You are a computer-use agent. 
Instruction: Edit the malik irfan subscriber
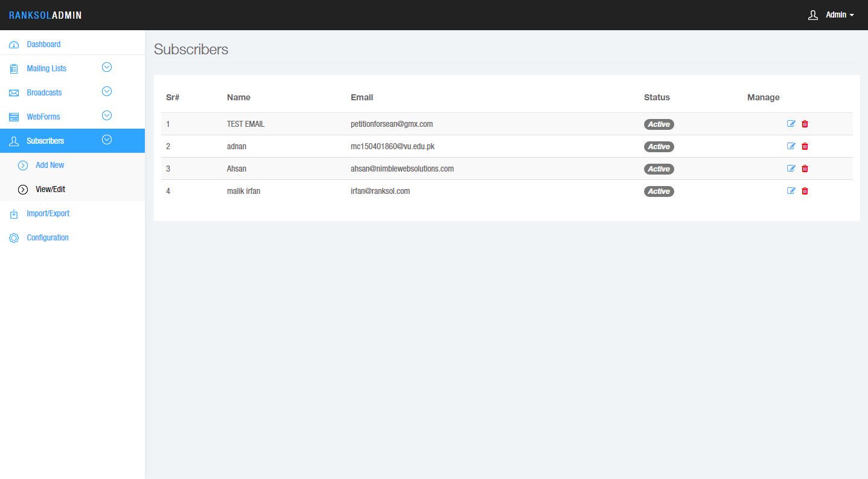point(791,191)
